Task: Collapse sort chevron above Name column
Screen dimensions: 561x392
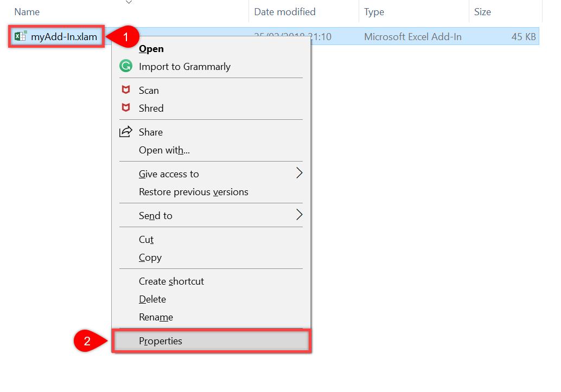Action: click(129, 3)
